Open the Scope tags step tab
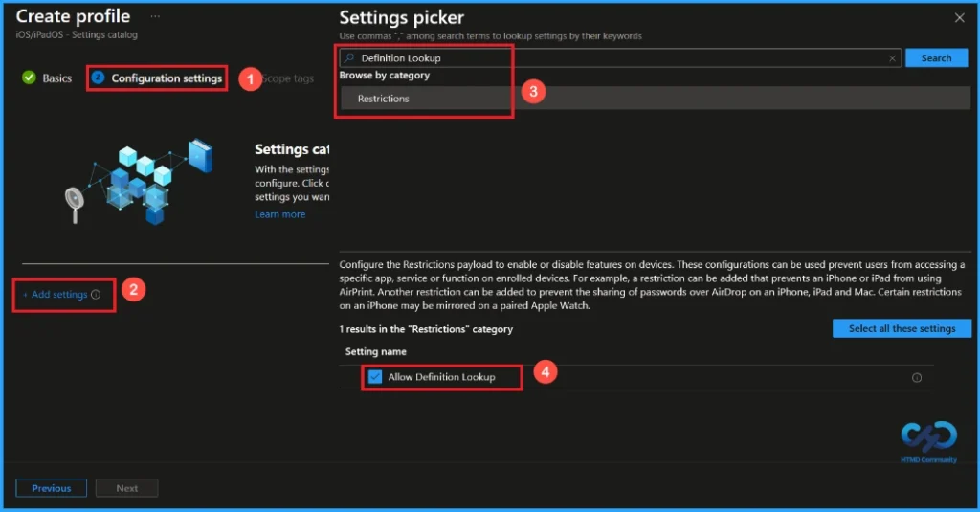Viewport: 980px width, 512px height. [x=287, y=78]
